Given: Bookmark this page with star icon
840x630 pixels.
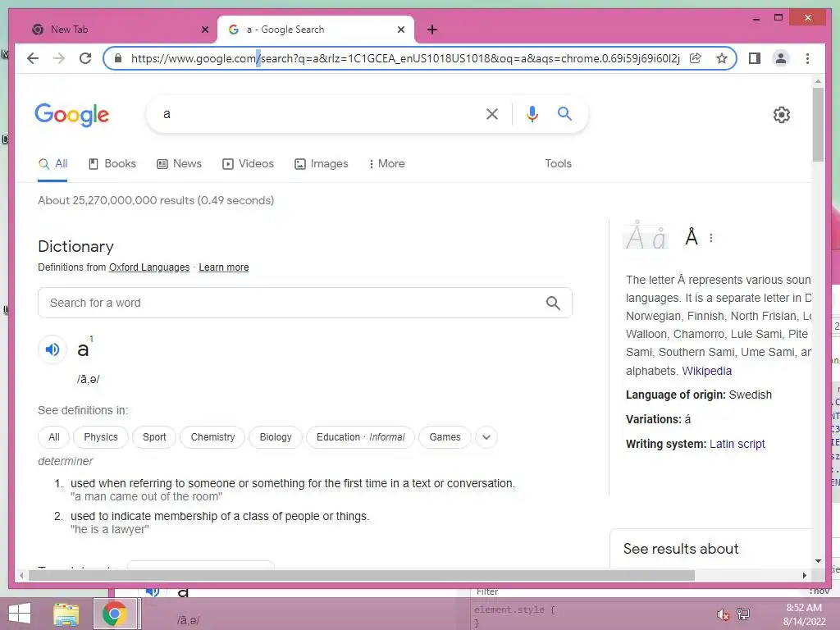Looking at the screenshot, I should [722, 58].
